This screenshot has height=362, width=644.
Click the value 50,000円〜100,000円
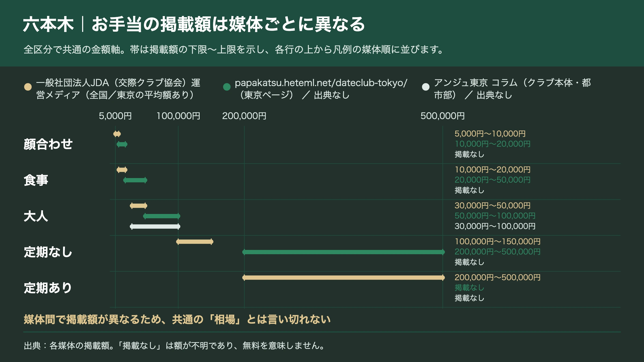click(x=495, y=216)
